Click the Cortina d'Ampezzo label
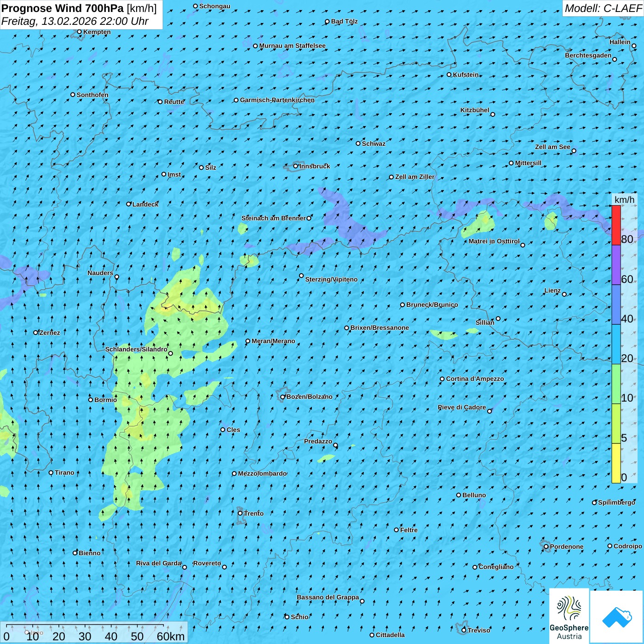The image size is (644, 644). (475, 379)
